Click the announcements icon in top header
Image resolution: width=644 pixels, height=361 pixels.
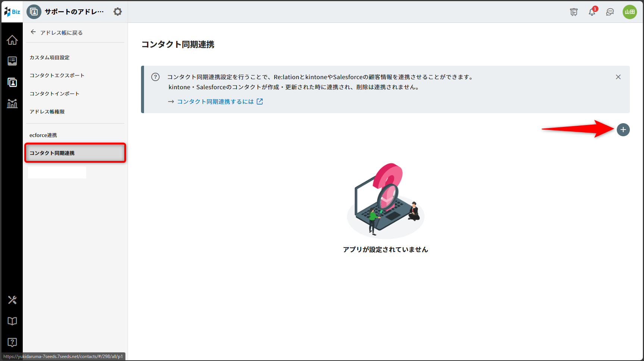(x=574, y=12)
